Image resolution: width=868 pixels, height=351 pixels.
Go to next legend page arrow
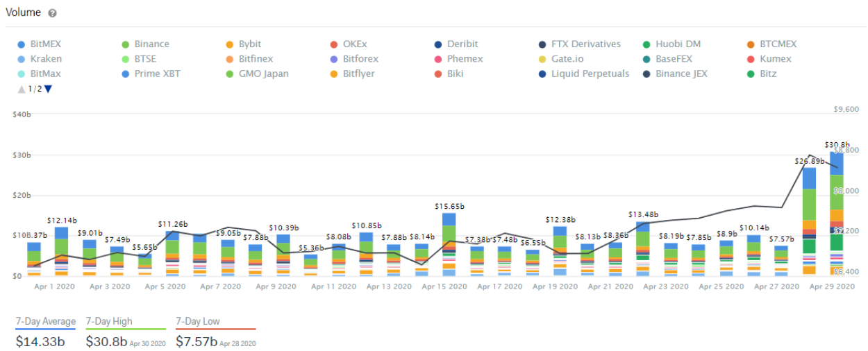(x=48, y=89)
